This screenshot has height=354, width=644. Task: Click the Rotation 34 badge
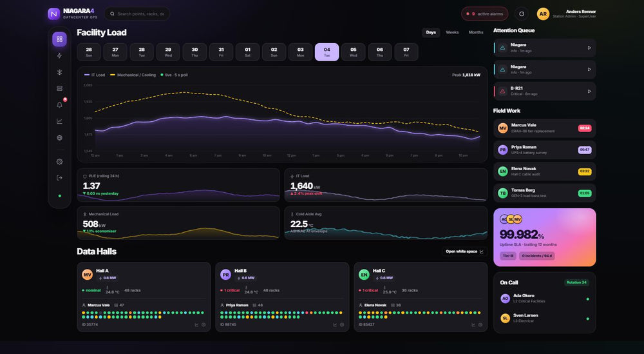(576, 282)
